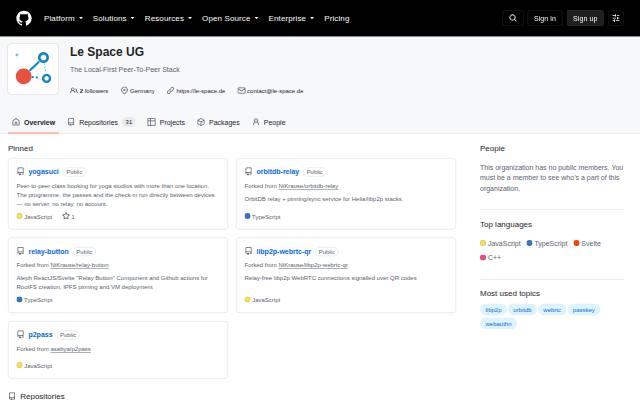Viewport: 640px width, 400px height.
Task: Expand the Enterprise menu
Action: click(x=291, y=18)
